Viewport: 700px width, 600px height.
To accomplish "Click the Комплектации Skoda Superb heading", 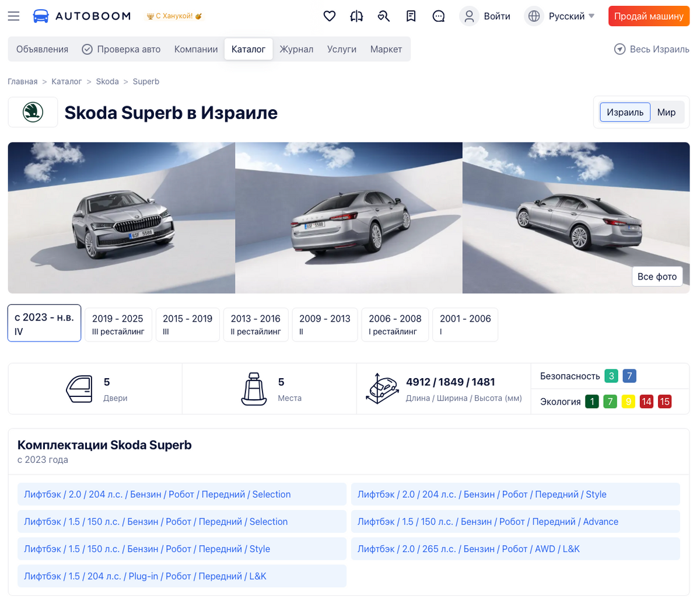I will [104, 445].
